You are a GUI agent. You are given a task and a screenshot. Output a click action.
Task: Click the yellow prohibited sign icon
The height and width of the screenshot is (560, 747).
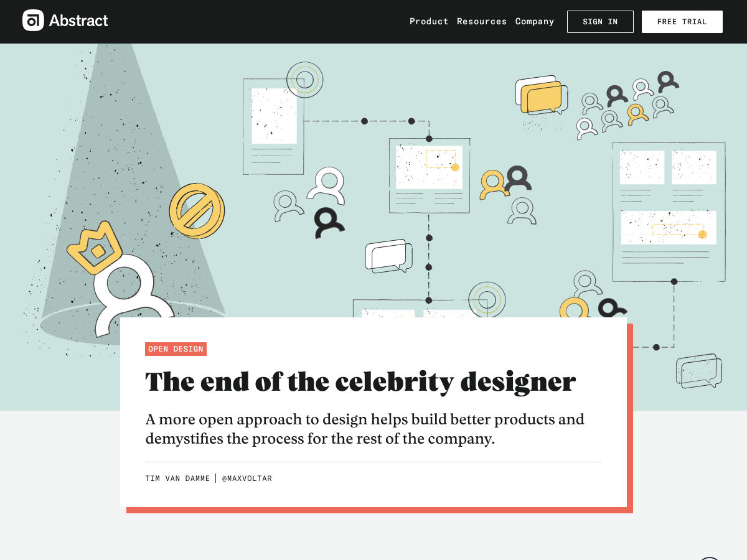197,210
